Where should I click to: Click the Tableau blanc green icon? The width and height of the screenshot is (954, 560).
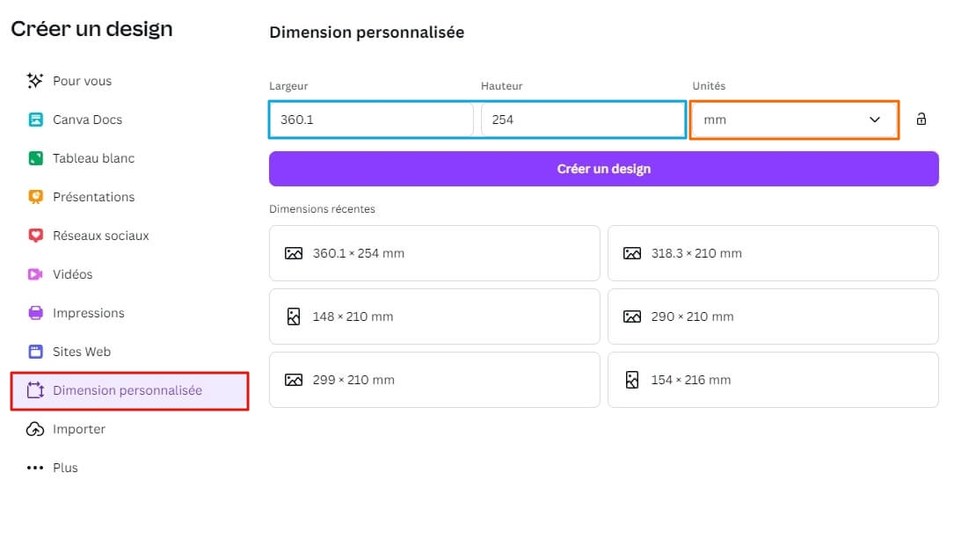pyautogui.click(x=36, y=159)
